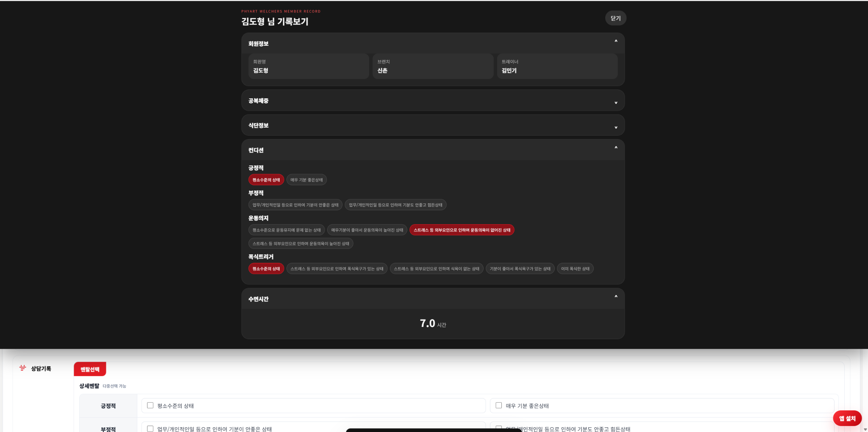Viewport: 868px width, 432px height.
Task: Click the 김도형 님 기록보기 title
Action: [x=275, y=22]
